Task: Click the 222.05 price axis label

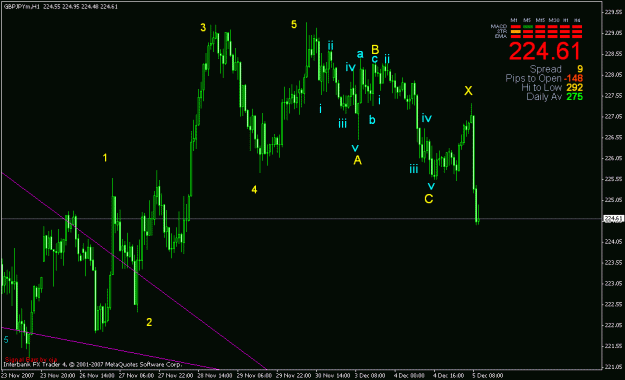Action: click(x=613, y=325)
